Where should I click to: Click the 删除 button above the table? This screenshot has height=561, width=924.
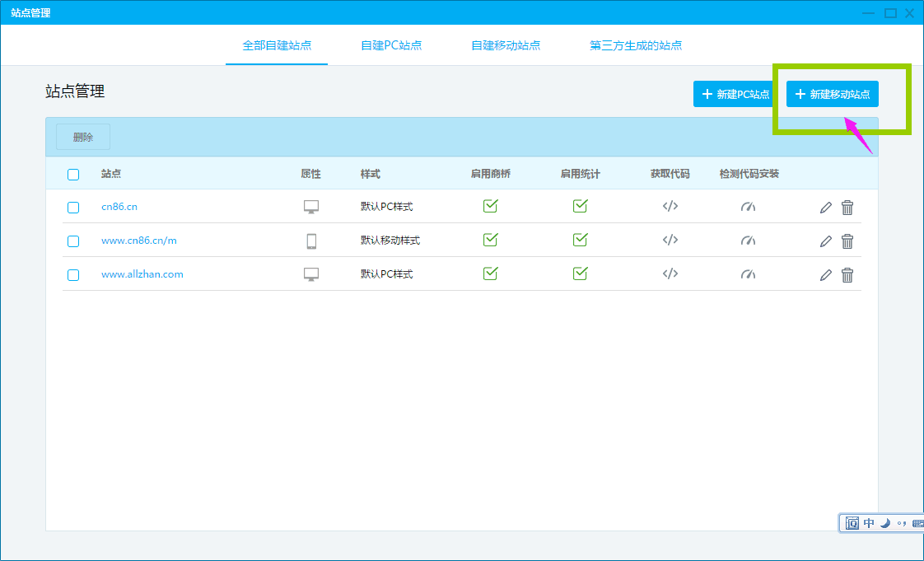(x=83, y=137)
